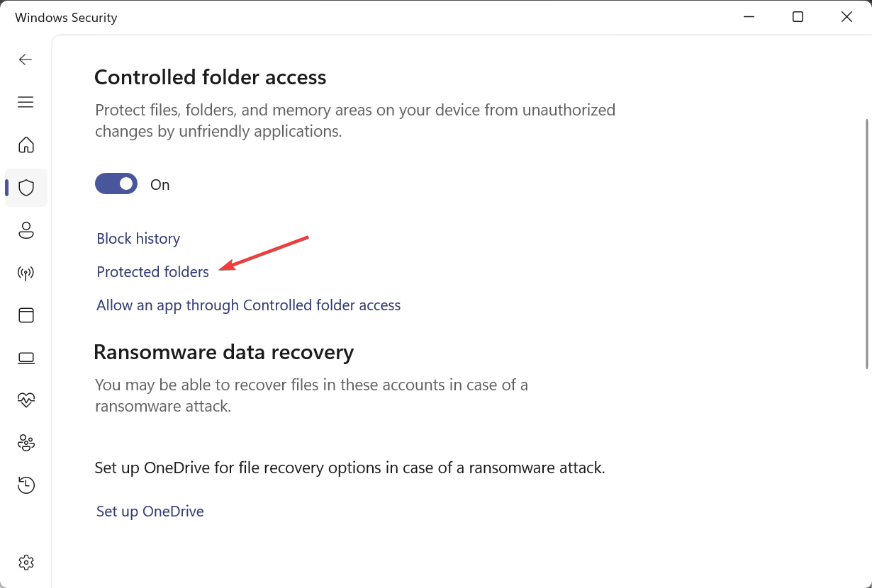This screenshot has width=872, height=588.
Task: Open App & browser control icon
Action: pyautogui.click(x=26, y=315)
